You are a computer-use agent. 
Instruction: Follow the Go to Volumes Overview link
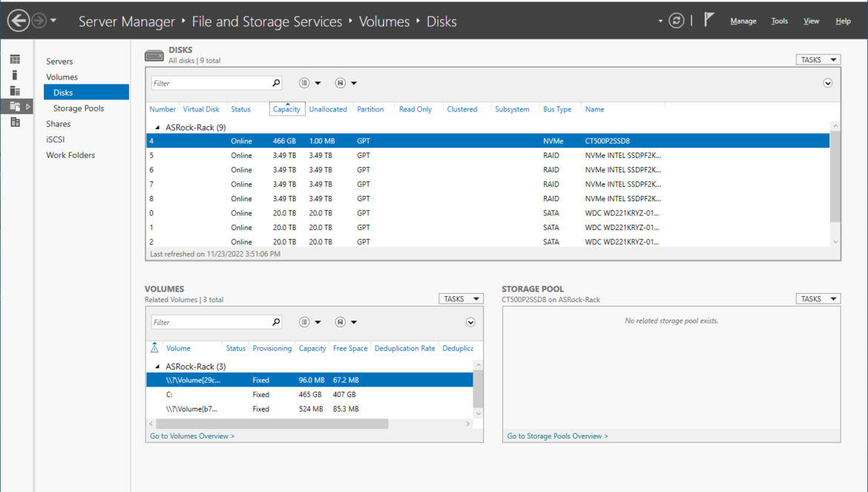point(192,436)
